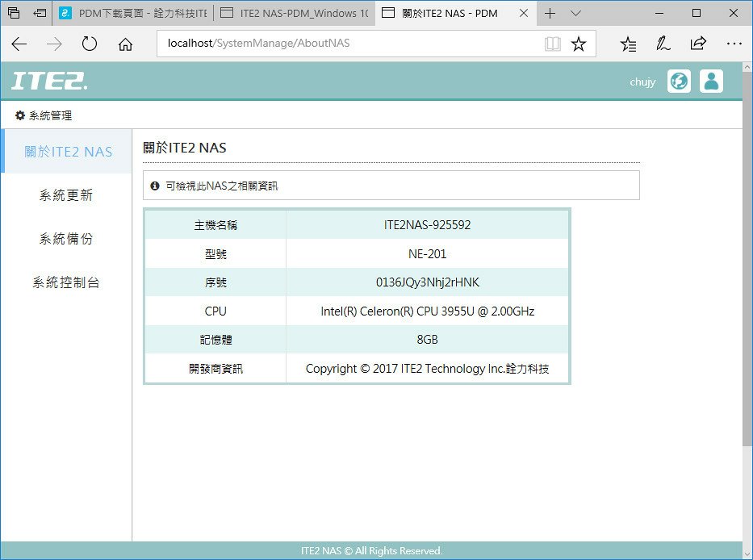Open 系統控制台 in the sidebar

coord(66,282)
